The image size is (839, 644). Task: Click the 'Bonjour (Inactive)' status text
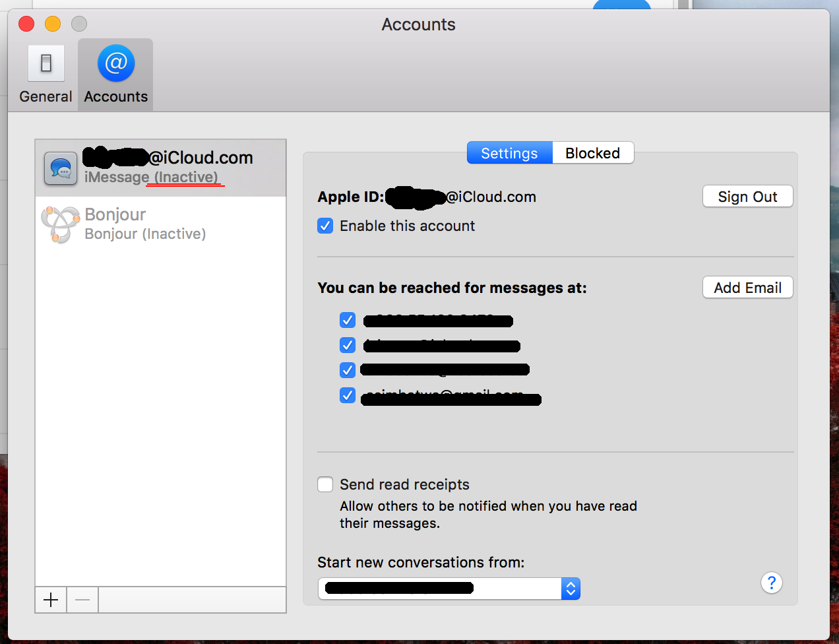point(145,234)
